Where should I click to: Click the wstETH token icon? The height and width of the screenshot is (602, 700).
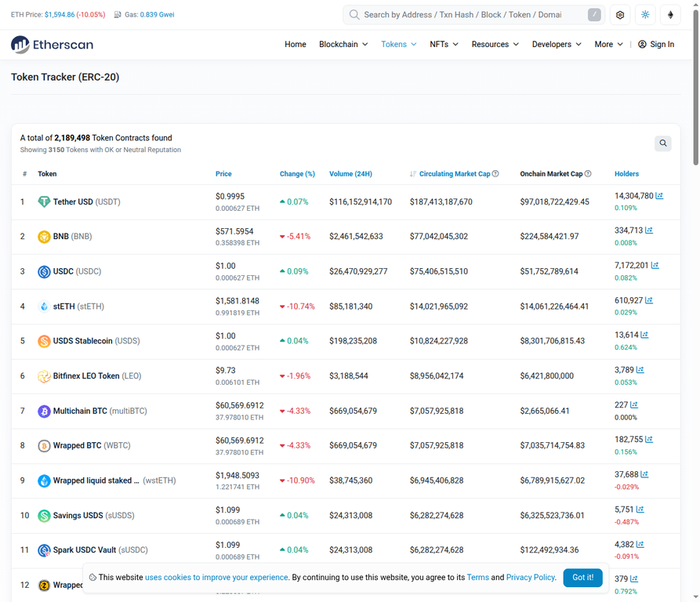44,481
